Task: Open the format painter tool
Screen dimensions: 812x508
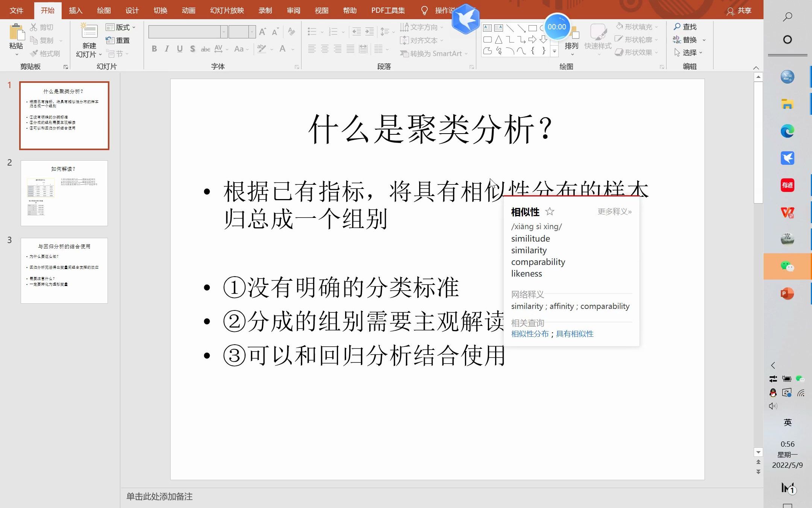Action: pyautogui.click(x=45, y=53)
